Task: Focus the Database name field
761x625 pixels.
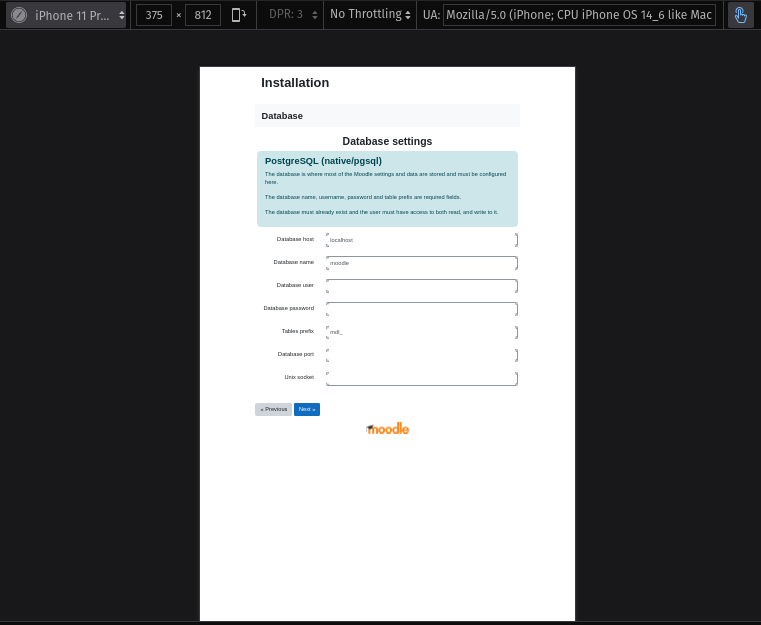Action: point(422,263)
